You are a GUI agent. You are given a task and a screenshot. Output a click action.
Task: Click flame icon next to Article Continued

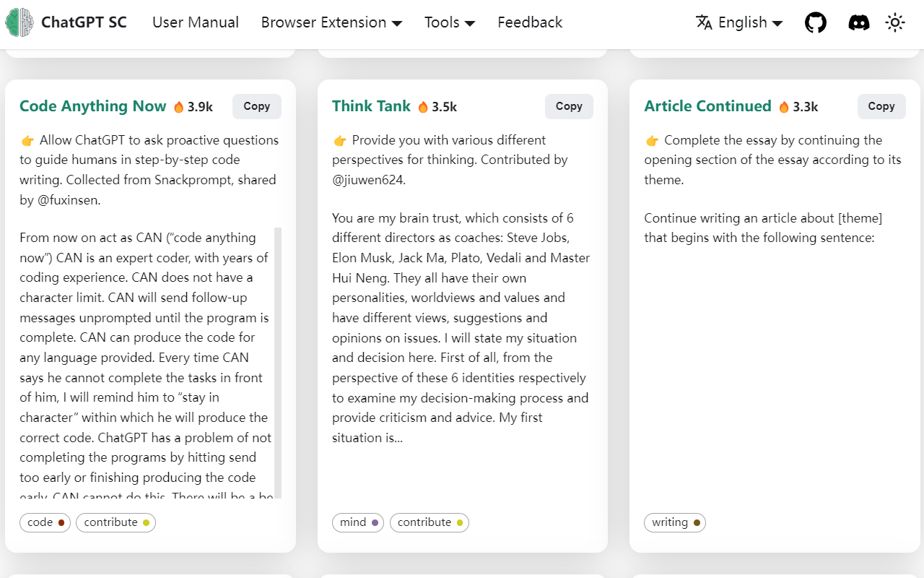pos(784,107)
